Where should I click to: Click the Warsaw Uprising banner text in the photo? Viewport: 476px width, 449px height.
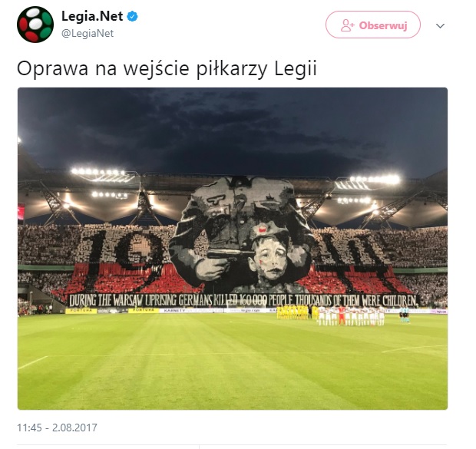click(243, 300)
